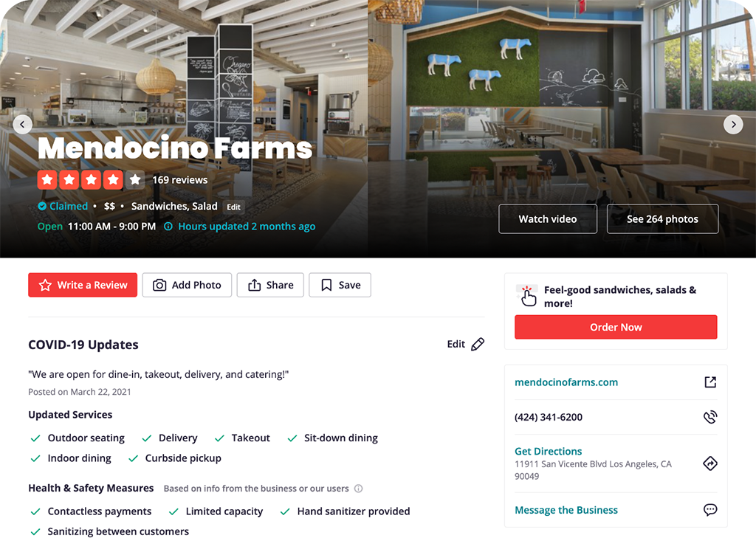Open mendocinofarms.com website link
The image size is (756, 538).
(x=566, y=382)
